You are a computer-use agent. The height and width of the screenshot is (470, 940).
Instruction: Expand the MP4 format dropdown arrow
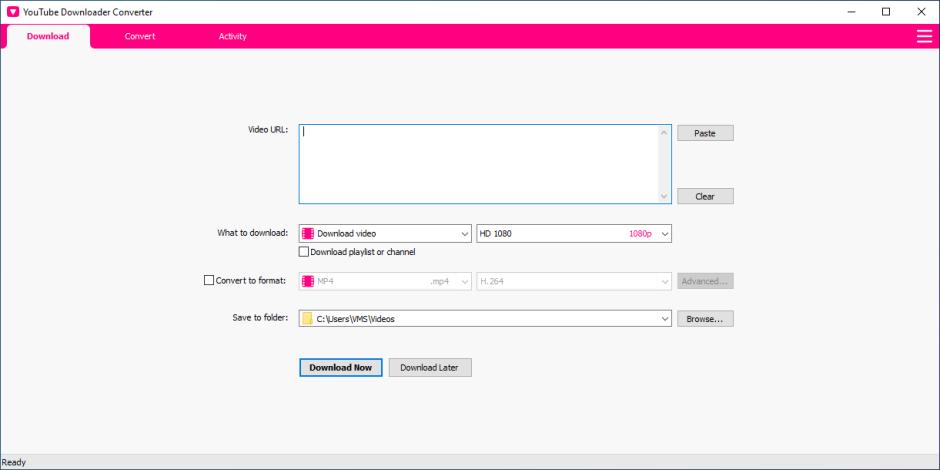pyautogui.click(x=465, y=281)
